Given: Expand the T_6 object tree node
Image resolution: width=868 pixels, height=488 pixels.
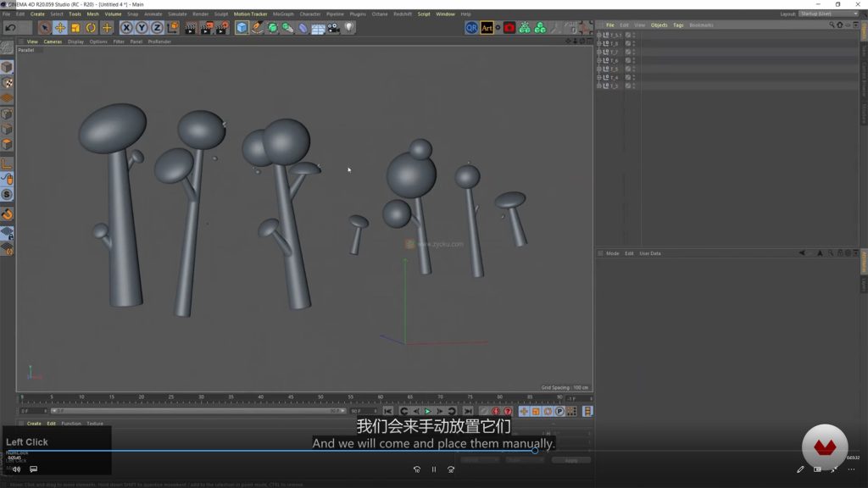Looking at the screenshot, I should tap(599, 60).
